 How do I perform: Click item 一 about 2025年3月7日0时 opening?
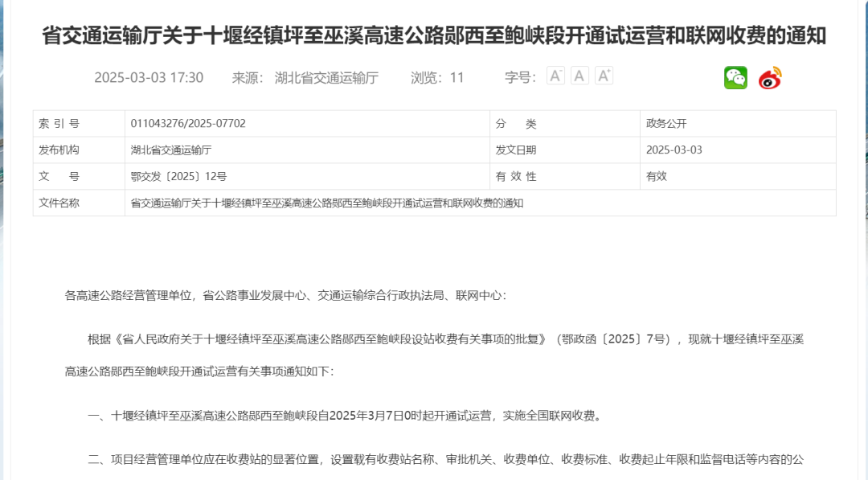346,416
